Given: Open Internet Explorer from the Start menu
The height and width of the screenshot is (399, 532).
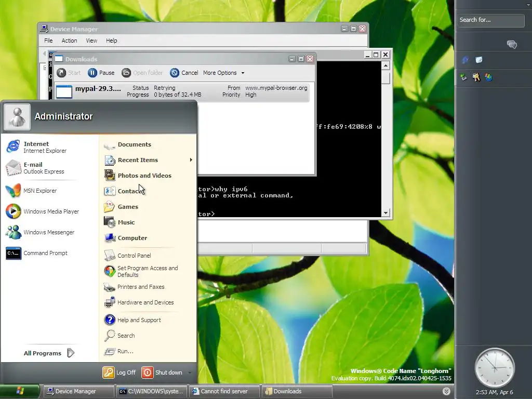Looking at the screenshot, I should [37, 147].
